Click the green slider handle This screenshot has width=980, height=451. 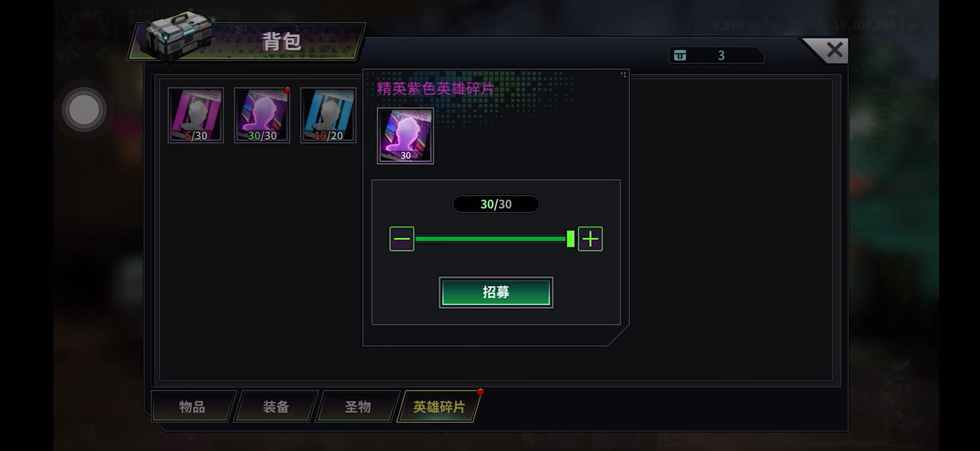570,239
